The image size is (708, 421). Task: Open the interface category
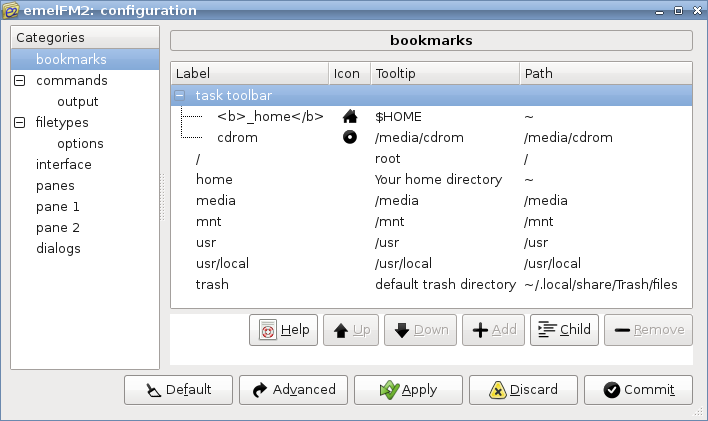pos(64,164)
